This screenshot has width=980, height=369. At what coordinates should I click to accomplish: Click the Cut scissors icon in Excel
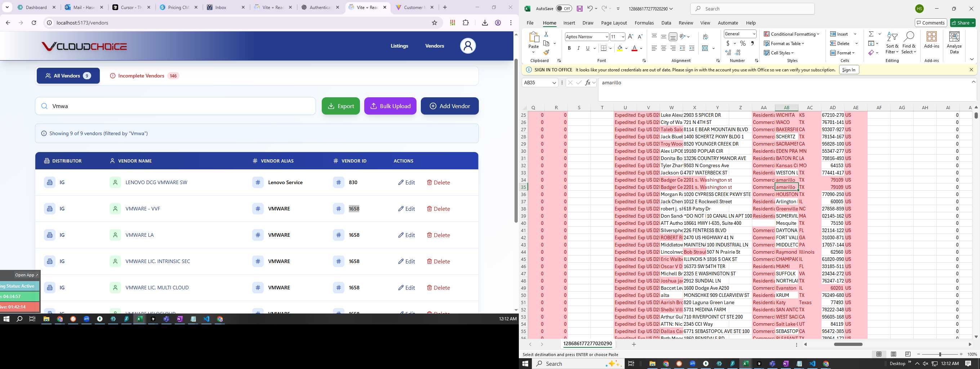point(546,34)
